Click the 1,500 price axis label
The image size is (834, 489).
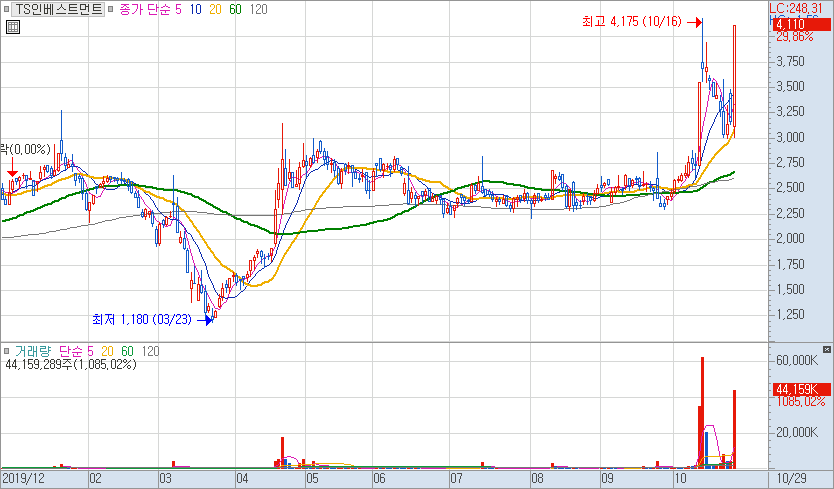[790, 289]
